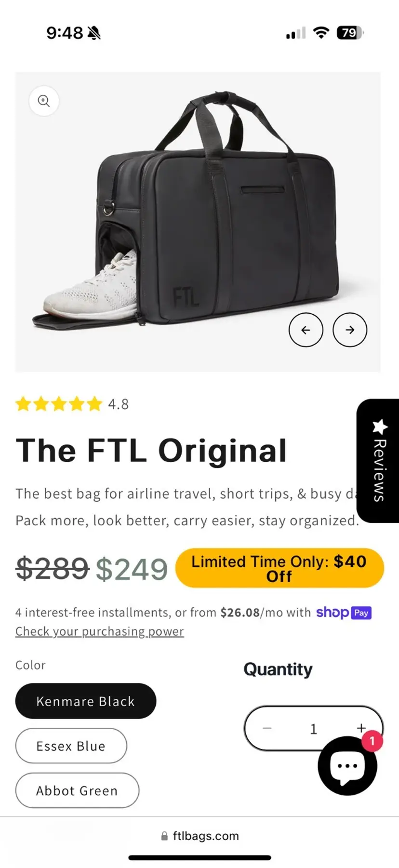The height and width of the screenshot is (868, 399).
Task: Tap the red chat notification badge
Action: coord(372,741)
